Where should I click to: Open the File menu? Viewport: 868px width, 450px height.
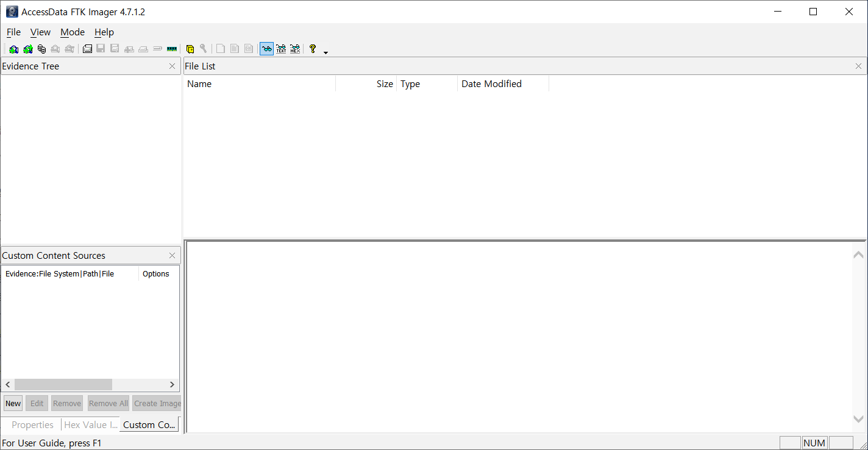(13, 32)
